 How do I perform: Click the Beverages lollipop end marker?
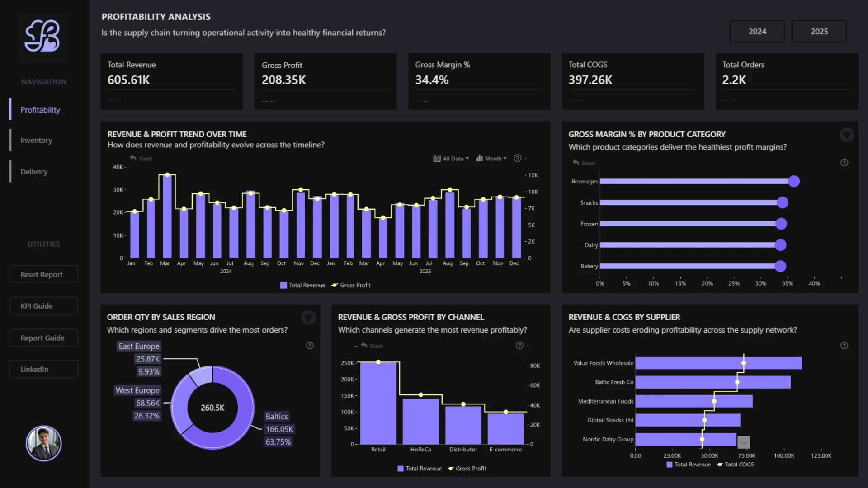pyautogui.click(x=794, y=181)
